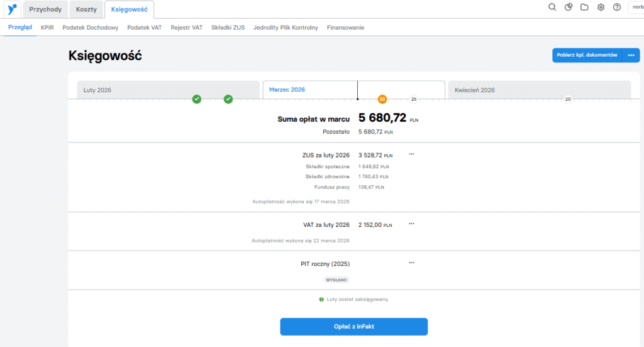Click the Luty został zaksięgowany message

click(358, 299)
